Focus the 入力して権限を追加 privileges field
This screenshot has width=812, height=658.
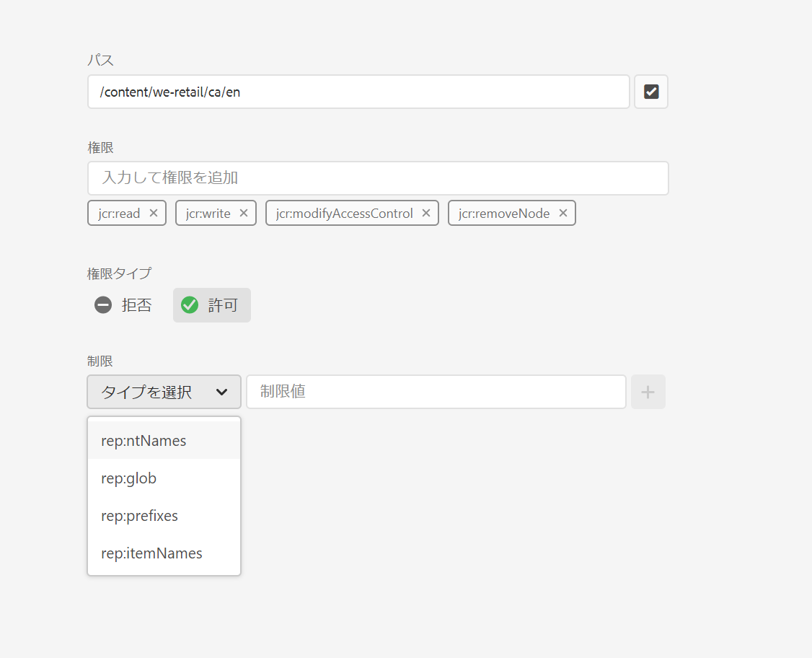point(378,177)
